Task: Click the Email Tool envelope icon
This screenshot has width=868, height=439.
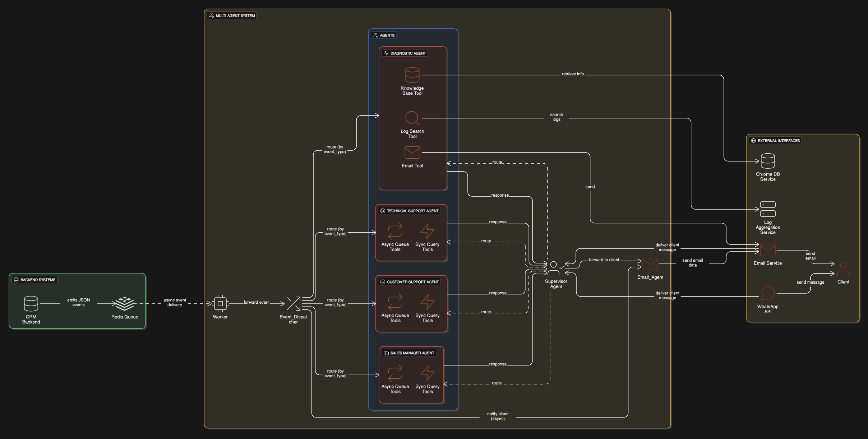Action: pos(412,153)
